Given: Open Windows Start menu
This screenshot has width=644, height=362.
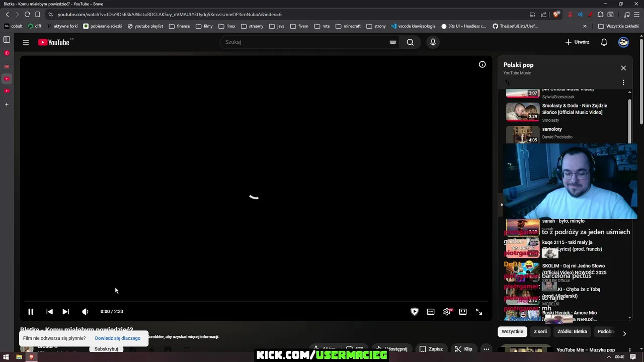Looking at the screenshot, I should tap(6, 357).
